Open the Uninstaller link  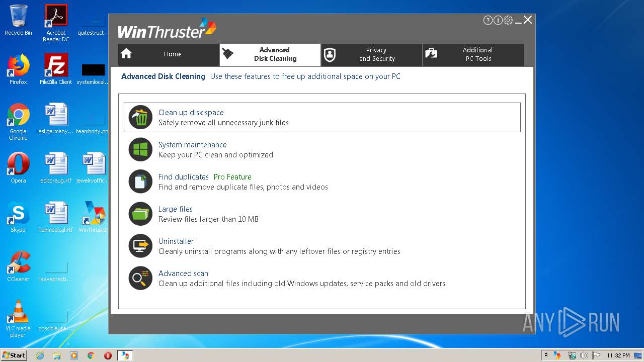click(176, 241)
